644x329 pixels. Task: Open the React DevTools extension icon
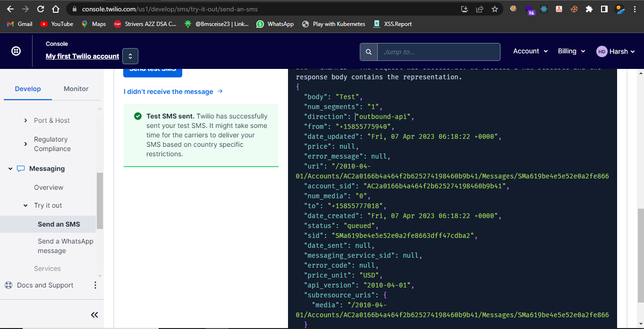coord(544,9)
